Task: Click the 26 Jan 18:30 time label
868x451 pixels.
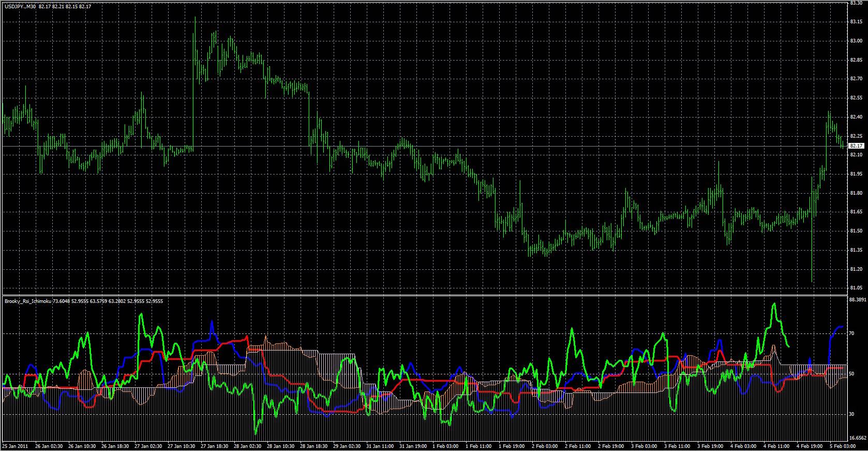Action: [115, 446]
